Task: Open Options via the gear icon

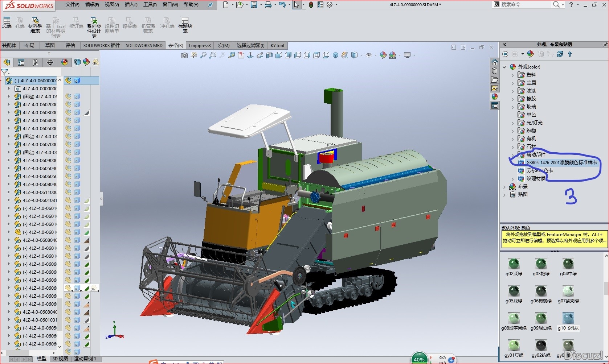Action: coord(330,5)
